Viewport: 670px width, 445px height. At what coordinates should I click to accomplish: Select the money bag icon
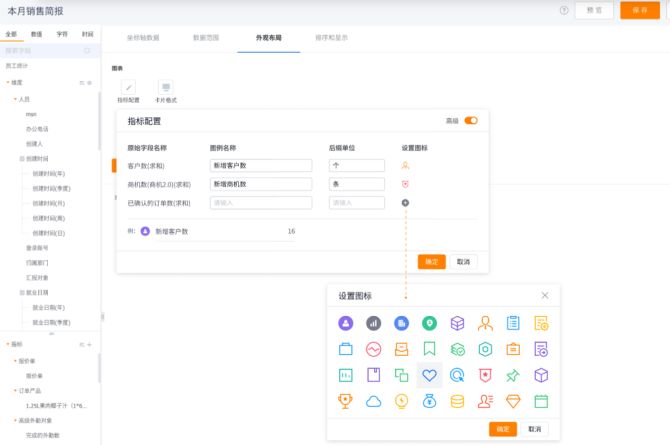[429, 401]
